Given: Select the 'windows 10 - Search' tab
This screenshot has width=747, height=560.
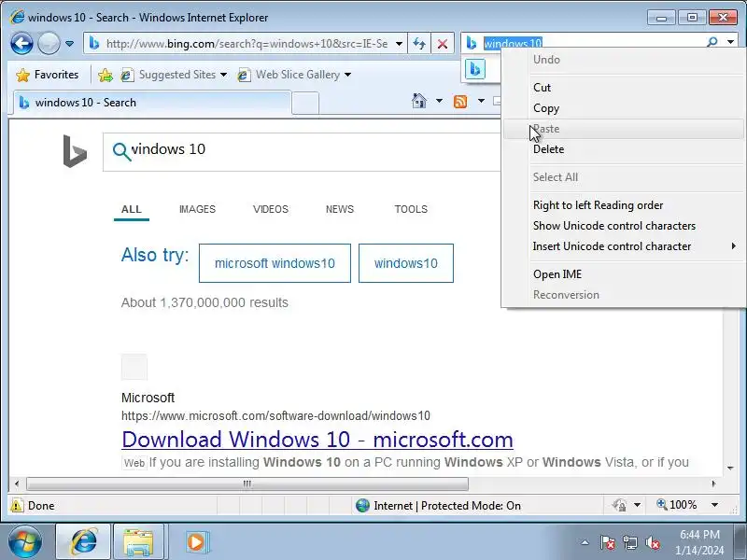Looking at the screenshot, I should 152,103.
